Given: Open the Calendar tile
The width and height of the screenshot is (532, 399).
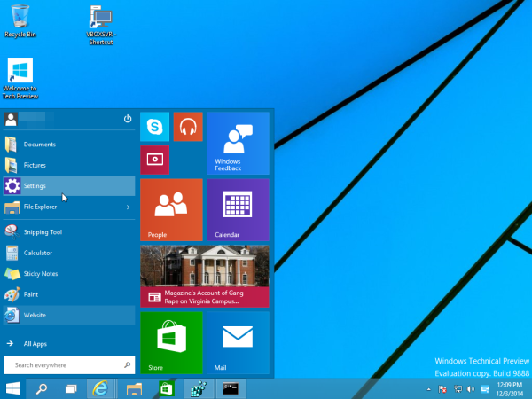Looking at the screenshot, I should point(238,209).
